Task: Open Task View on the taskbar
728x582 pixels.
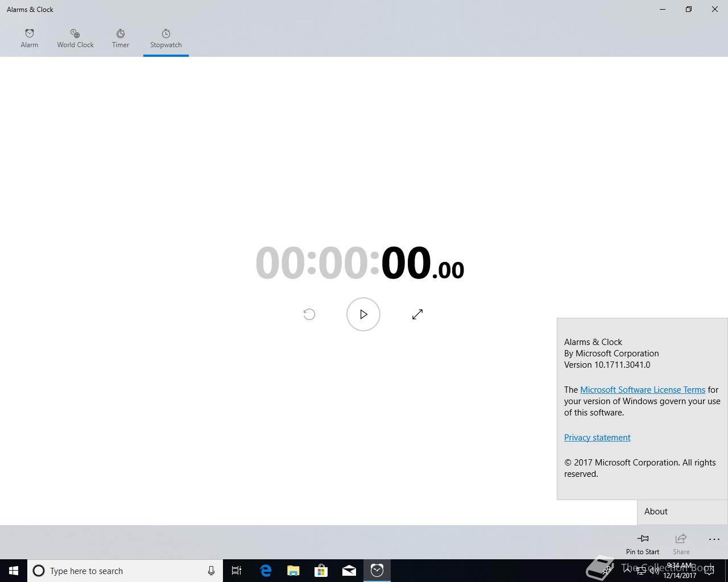Action: click(x=237, y=571)
